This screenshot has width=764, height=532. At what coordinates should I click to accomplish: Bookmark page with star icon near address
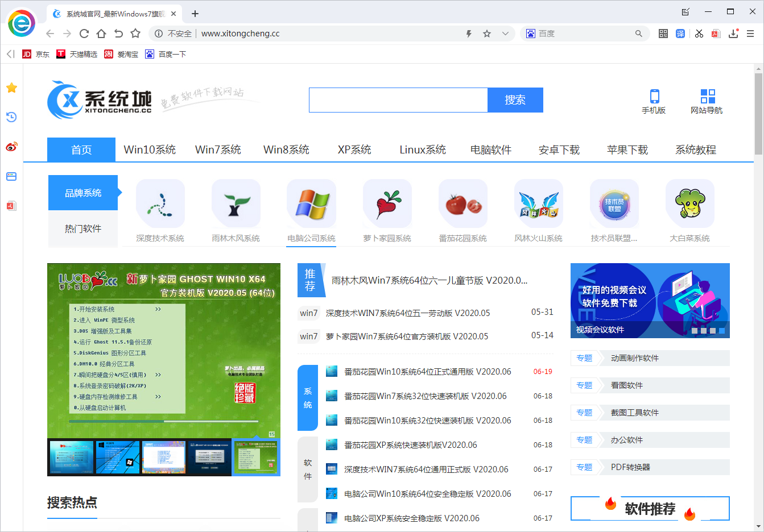click(x=135, y=34)
